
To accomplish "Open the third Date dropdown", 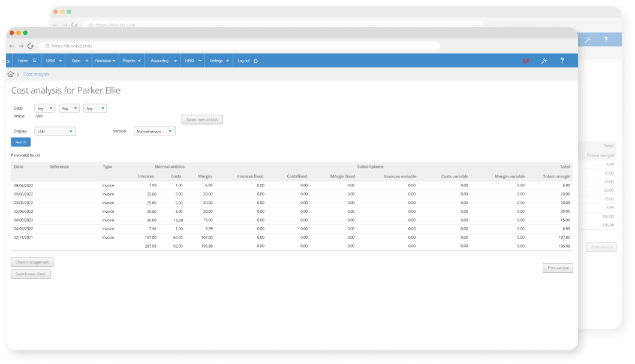I will click(x=95, y=109).
